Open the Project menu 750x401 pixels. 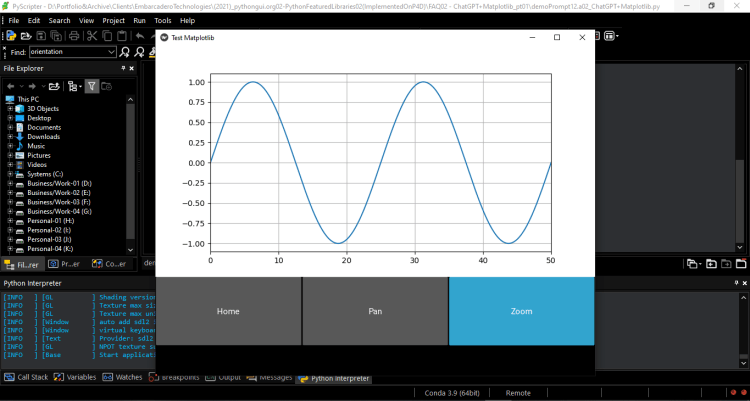[113, 21]
